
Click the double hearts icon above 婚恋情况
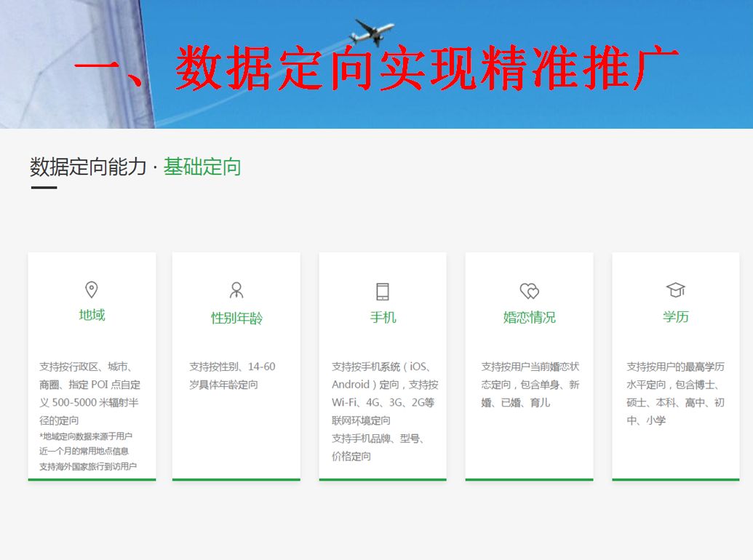click(x=529, y=291)
